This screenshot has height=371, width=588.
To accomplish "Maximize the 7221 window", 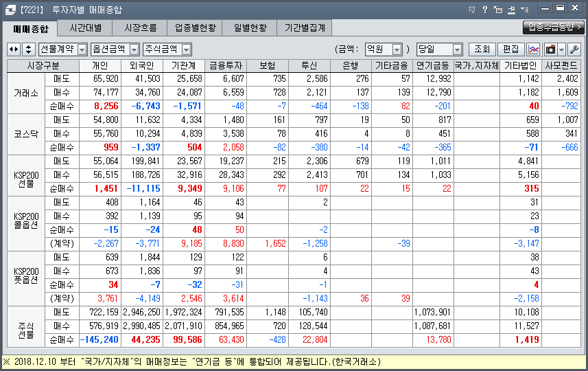I will tap(561, 8).
